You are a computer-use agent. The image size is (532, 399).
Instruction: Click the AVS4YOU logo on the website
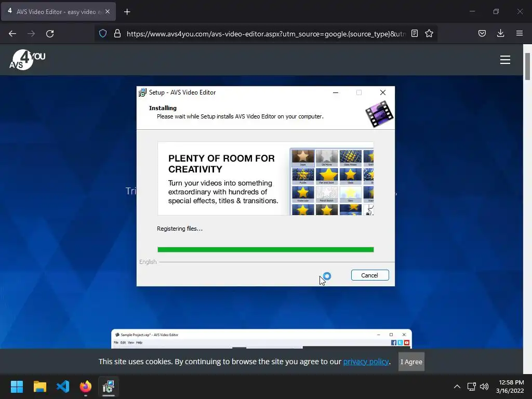click(27, 60)
